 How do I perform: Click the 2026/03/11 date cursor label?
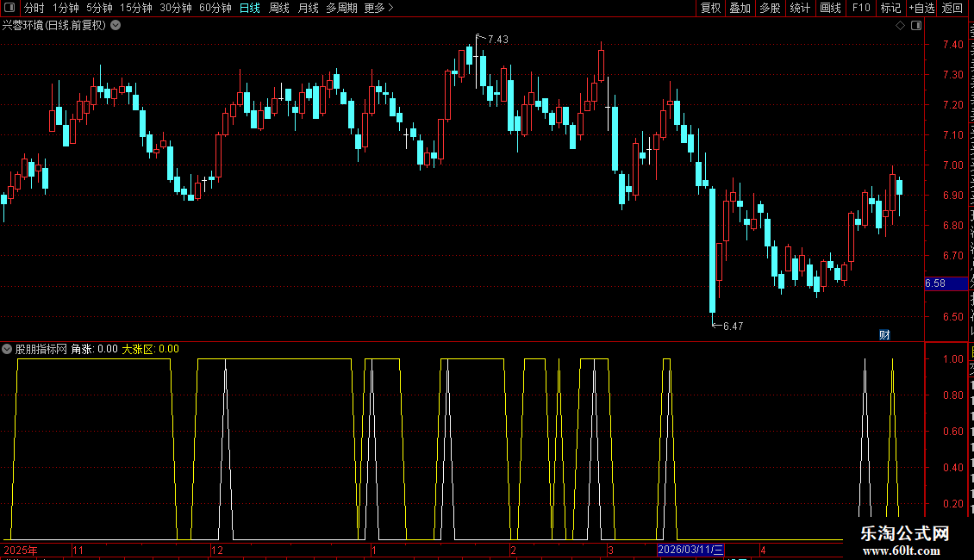690,550
